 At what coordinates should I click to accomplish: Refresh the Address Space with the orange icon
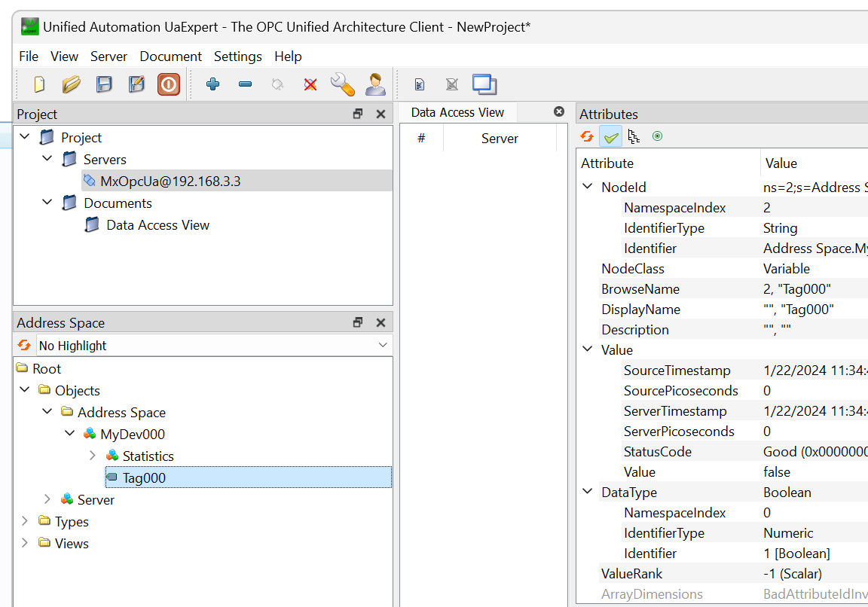click(24, 345)
